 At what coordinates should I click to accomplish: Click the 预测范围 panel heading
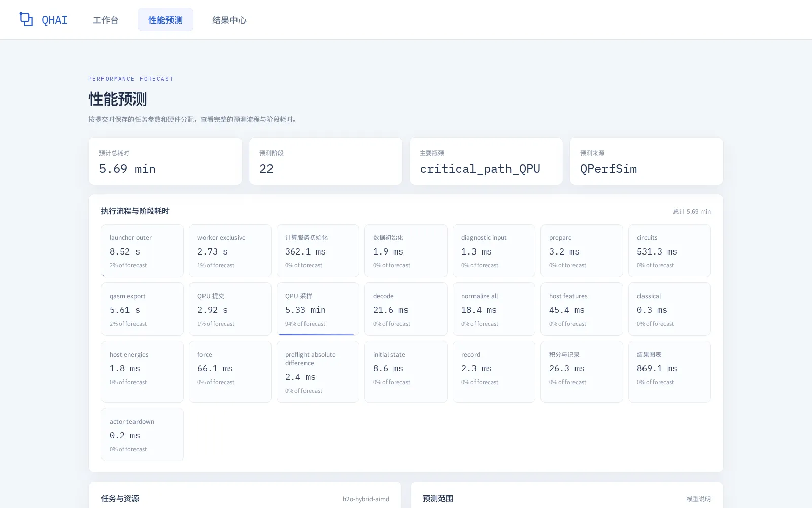pyautogui.click(x=438, y=499)
